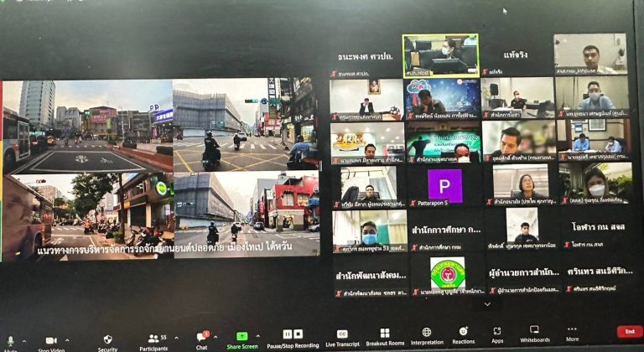Select the highlighted host video tile

tap(441, 56)
